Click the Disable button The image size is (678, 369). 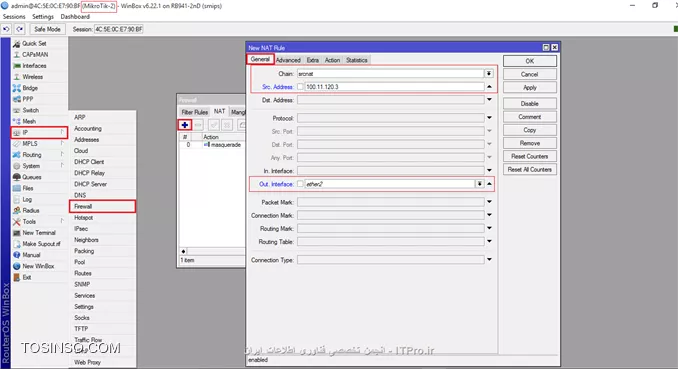click(530, 104)
